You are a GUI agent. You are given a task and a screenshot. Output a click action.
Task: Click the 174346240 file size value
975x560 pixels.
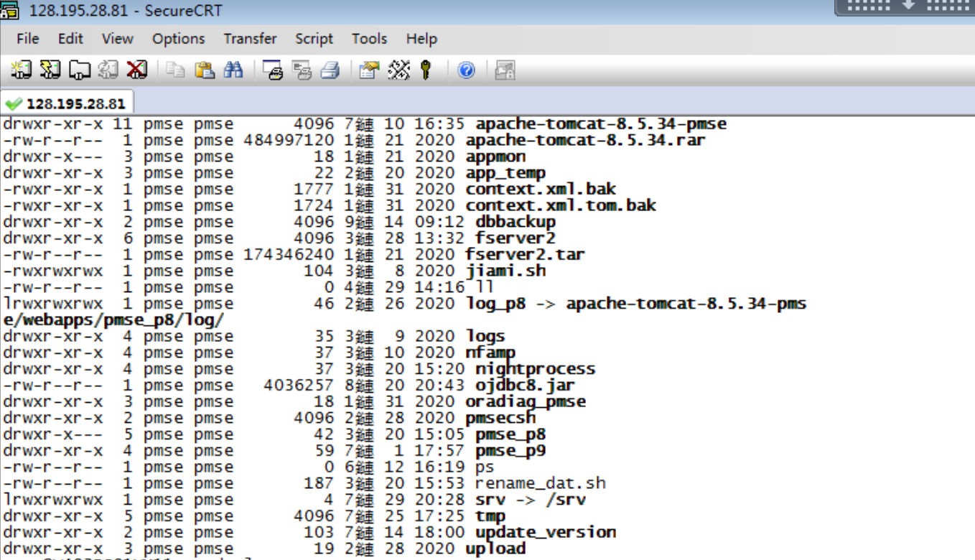pyautogui.click(x=289, y=254)
